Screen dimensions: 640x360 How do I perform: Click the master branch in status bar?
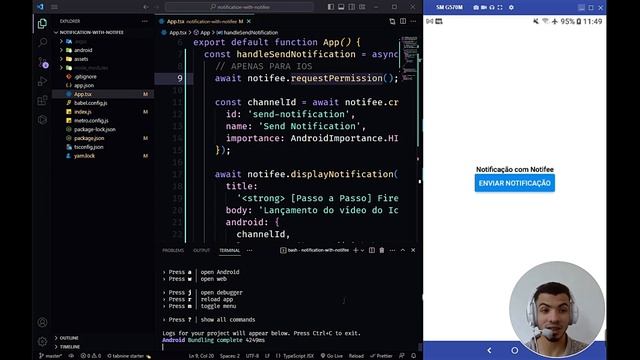pyautogui.click(x=51, y=356)
